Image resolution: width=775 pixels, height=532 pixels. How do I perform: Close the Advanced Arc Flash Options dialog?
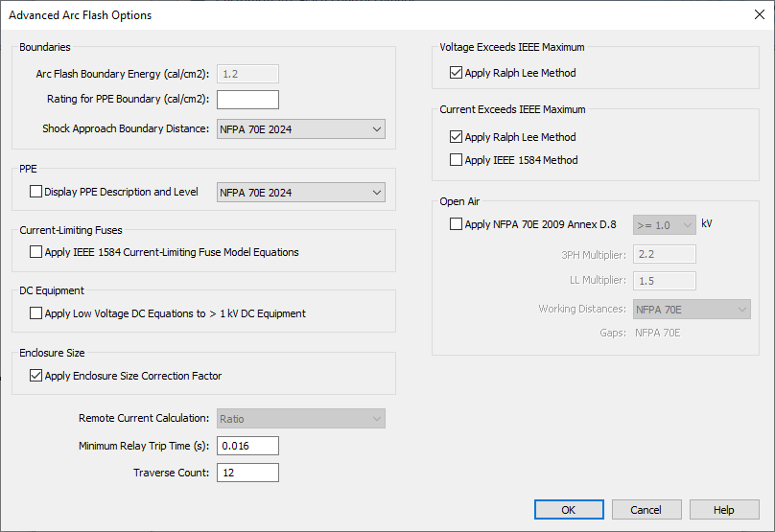[x=753, y=15]
